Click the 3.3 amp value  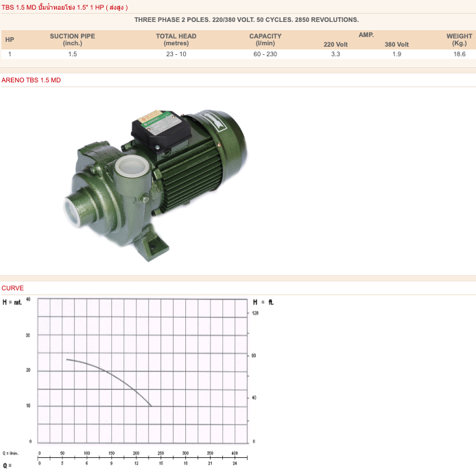335,54
